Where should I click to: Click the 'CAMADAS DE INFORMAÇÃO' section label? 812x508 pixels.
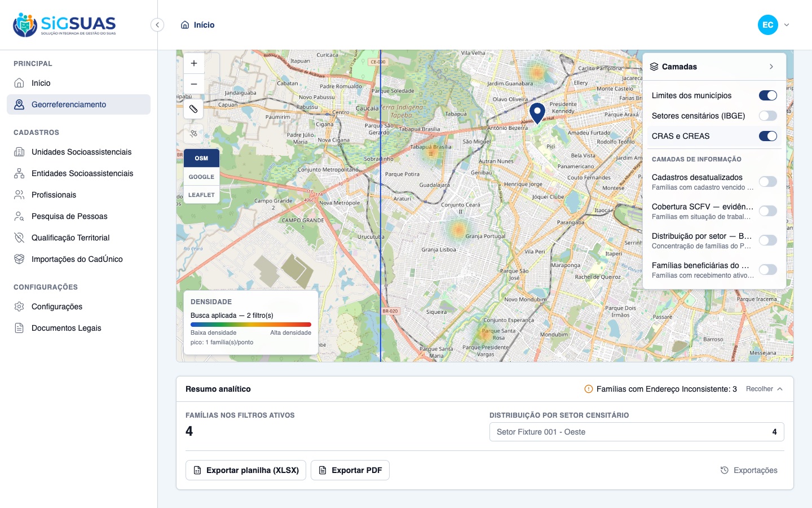coord(696,160)
